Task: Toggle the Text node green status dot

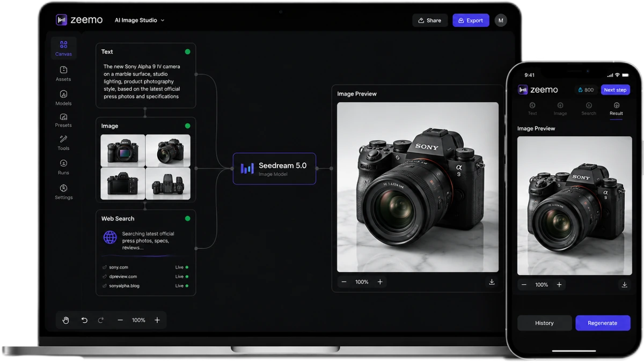Action: point(187,52)
